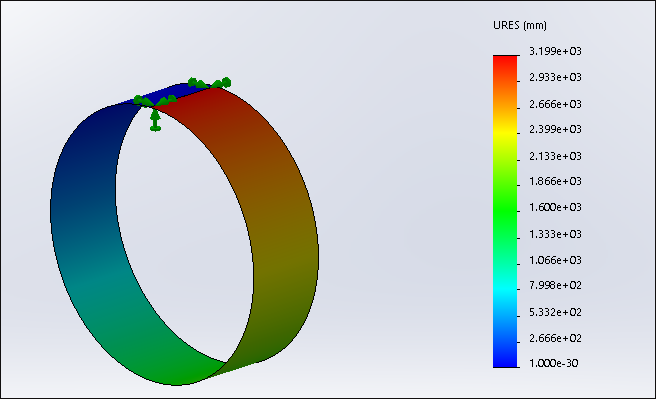This screenshot has width=656, height=399.
Task: Select the 3.199e+03 maximum legend value
Action: pos(555,51)
